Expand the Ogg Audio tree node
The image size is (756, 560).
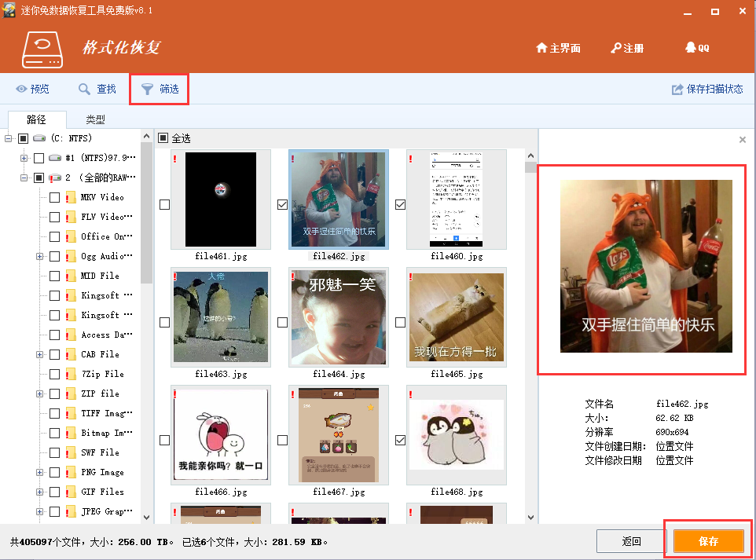[39, 256]
